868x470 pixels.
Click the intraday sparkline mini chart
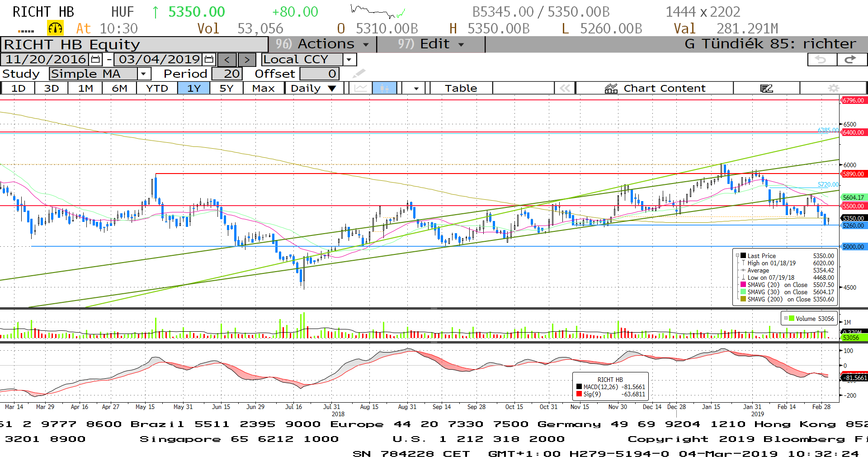377,11
